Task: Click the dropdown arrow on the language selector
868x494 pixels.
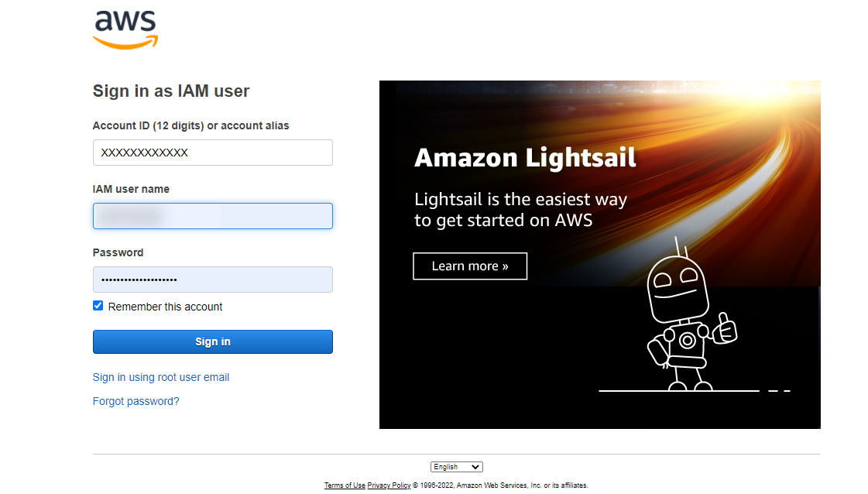Action: pos(477,466)
